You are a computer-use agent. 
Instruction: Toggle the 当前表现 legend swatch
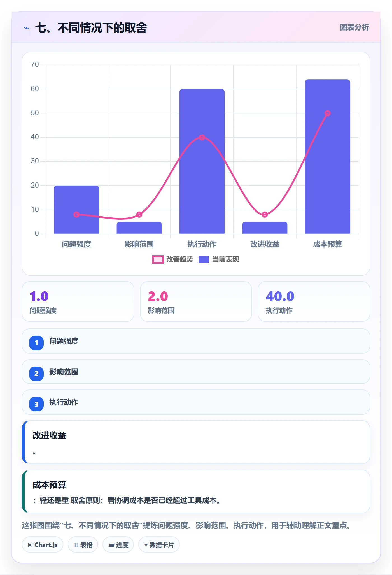coord(204,259)
